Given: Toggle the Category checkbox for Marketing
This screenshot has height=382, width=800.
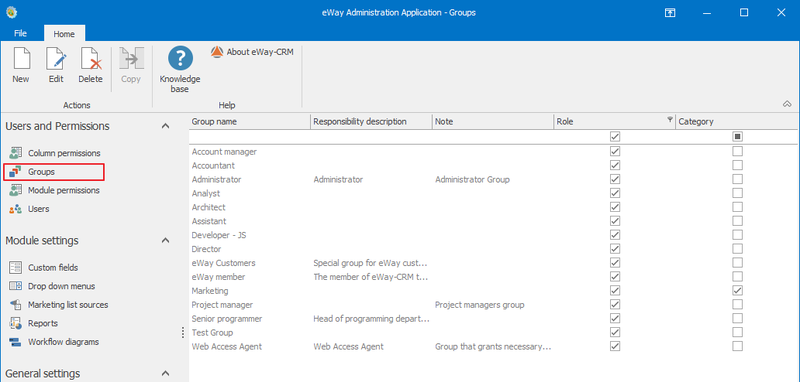Looking at the screenshot, I should click(x=737, y=290).
